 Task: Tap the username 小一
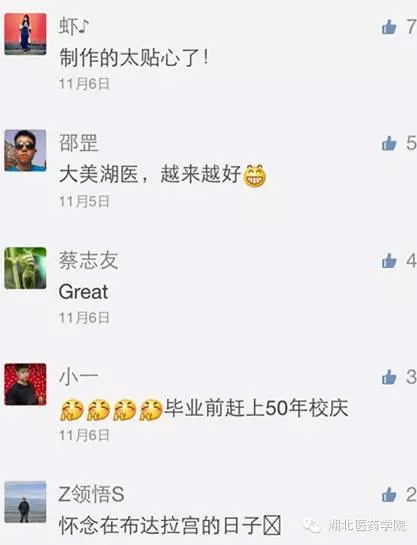(79, 377)
